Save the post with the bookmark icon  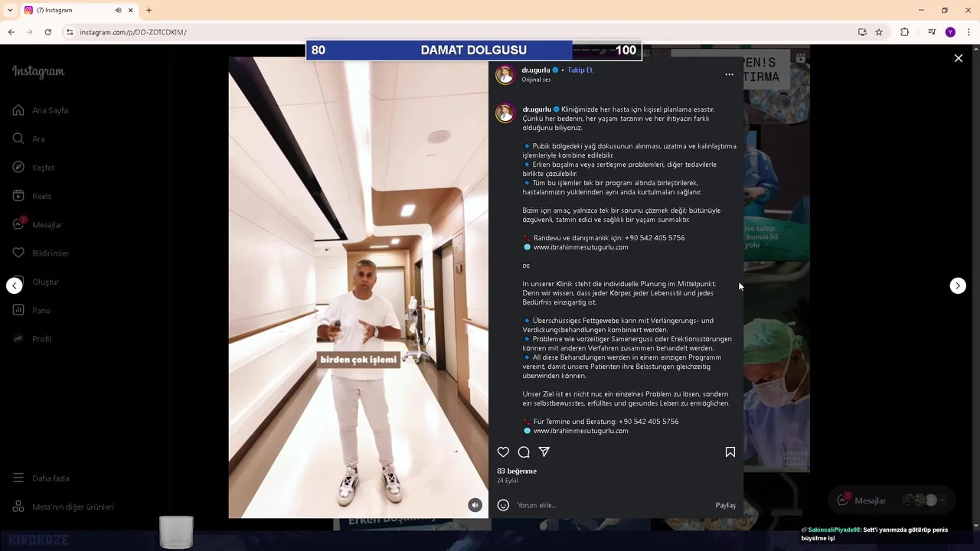coord(730,452)
